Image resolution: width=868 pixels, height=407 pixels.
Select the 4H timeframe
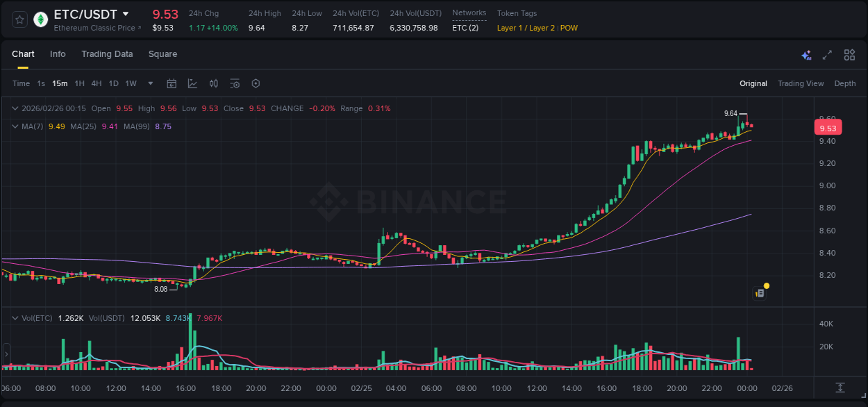97,83
